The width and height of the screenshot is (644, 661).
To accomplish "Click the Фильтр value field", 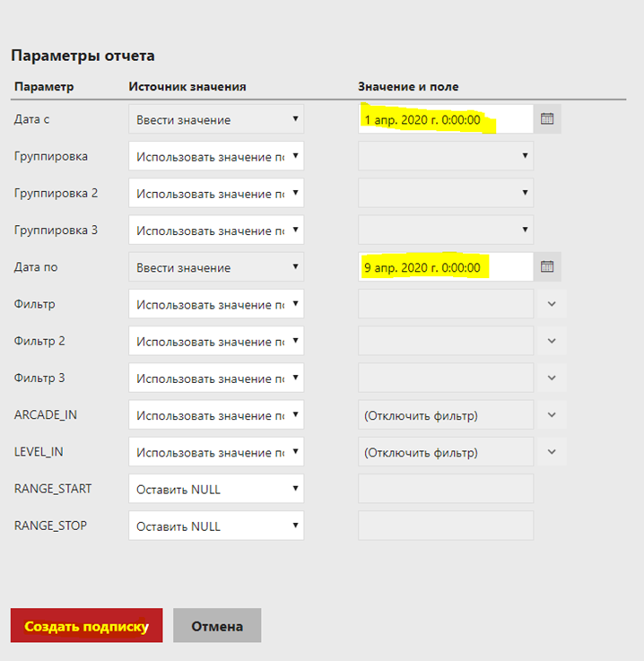I will [446, 304].
